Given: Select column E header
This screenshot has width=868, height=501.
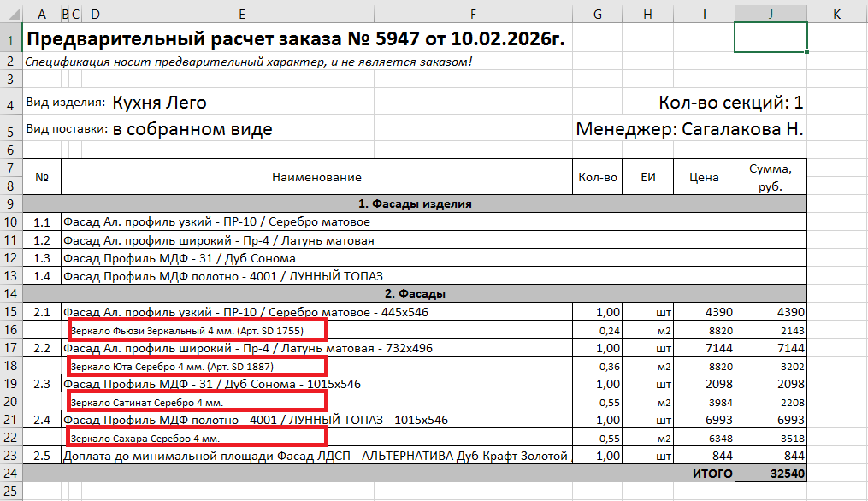Looking at the screenshot, I should pyautogui.click(x=242, y=14).
